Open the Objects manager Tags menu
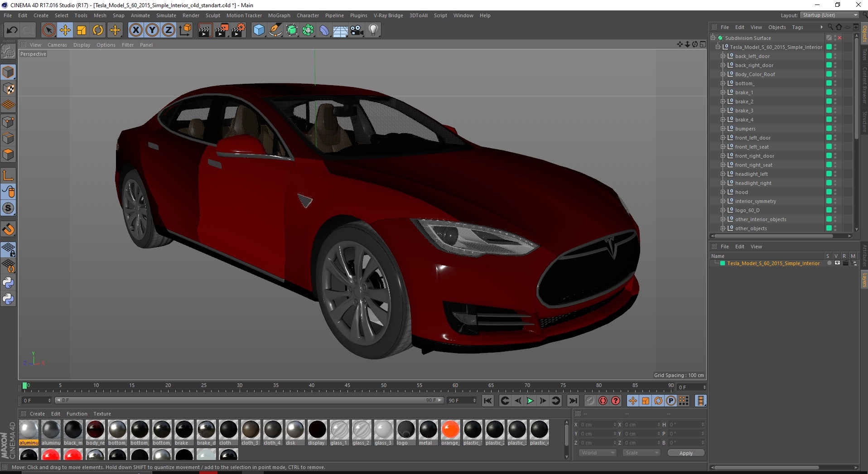Viewport: 868px width, 474px height. 797,27
